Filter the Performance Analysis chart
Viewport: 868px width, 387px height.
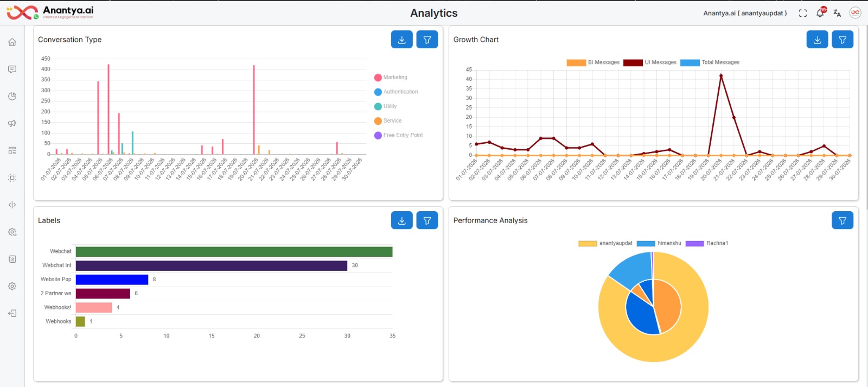[843, 220]
